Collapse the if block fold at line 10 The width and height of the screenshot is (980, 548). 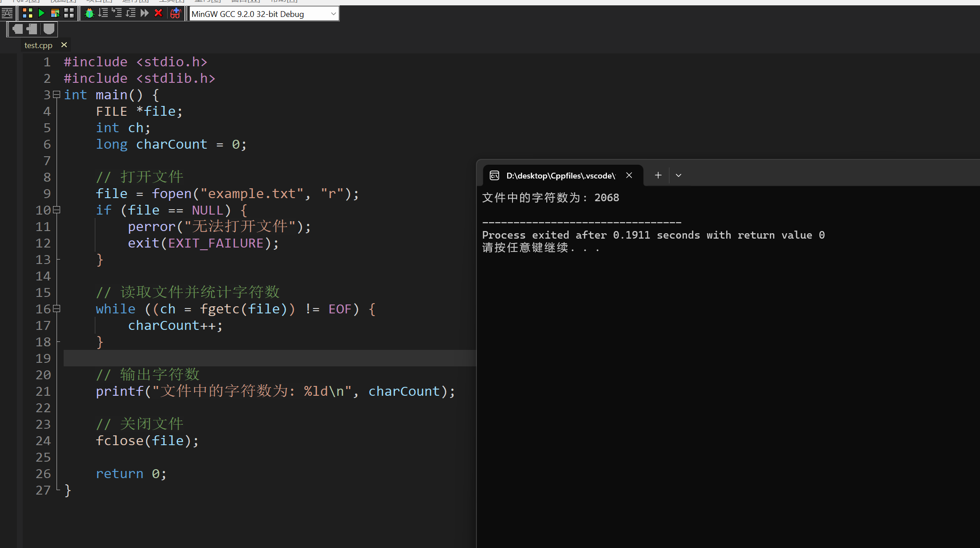click(x=57, y=210)
